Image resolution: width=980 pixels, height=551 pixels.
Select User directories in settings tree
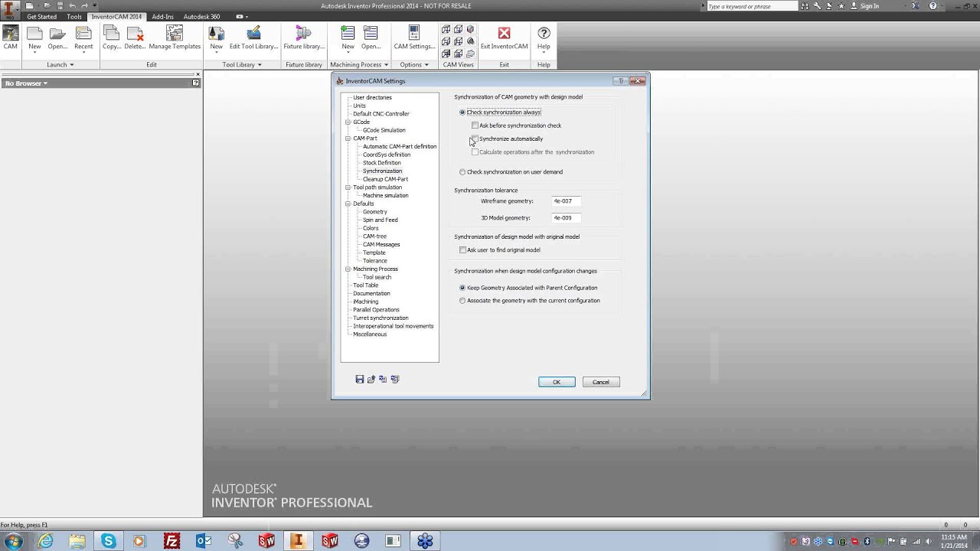[x=372, y=97]
